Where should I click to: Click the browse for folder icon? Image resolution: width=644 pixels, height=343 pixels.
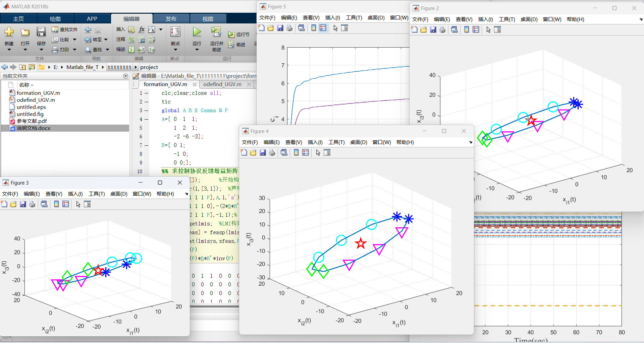point(32,67)
